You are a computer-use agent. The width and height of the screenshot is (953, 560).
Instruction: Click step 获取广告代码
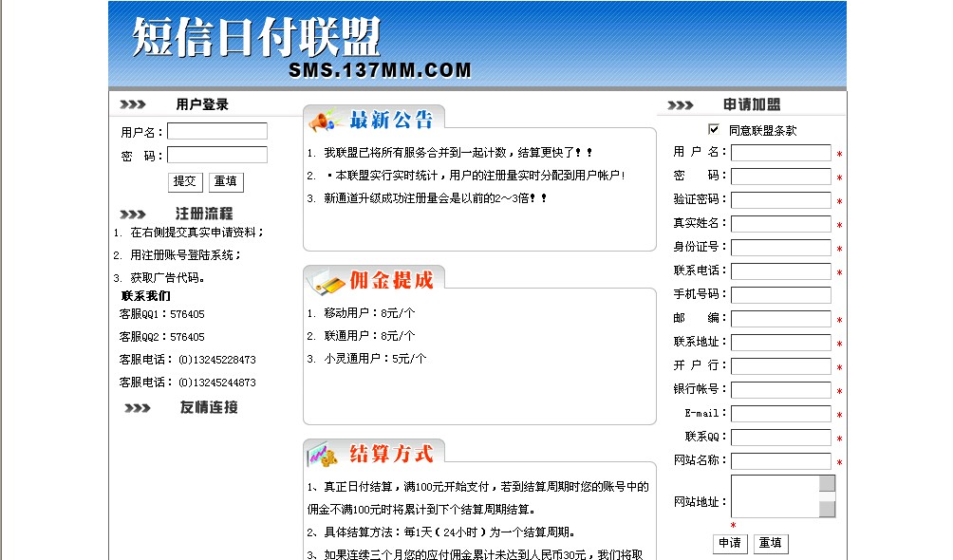pyautogui.click(x=168, y=278)
